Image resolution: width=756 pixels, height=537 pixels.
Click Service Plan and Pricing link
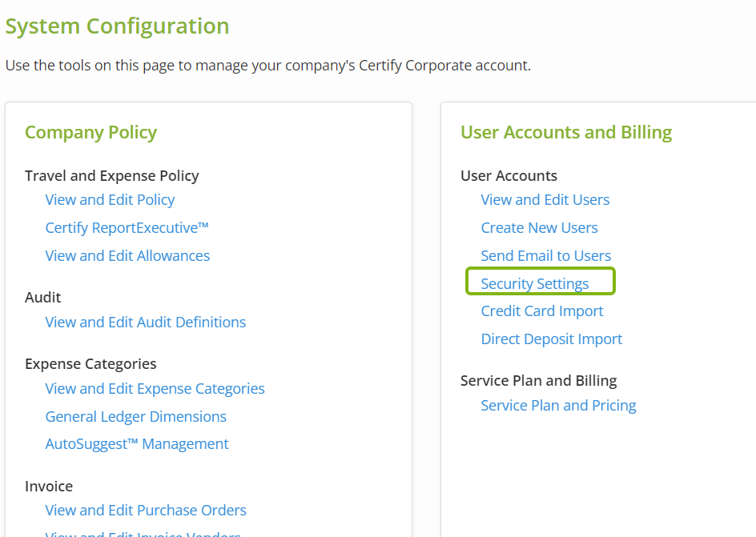[558, 406]
